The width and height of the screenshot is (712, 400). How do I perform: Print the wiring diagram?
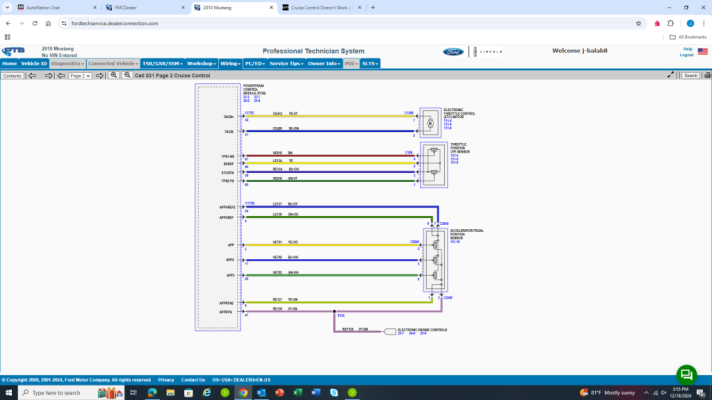707,75
